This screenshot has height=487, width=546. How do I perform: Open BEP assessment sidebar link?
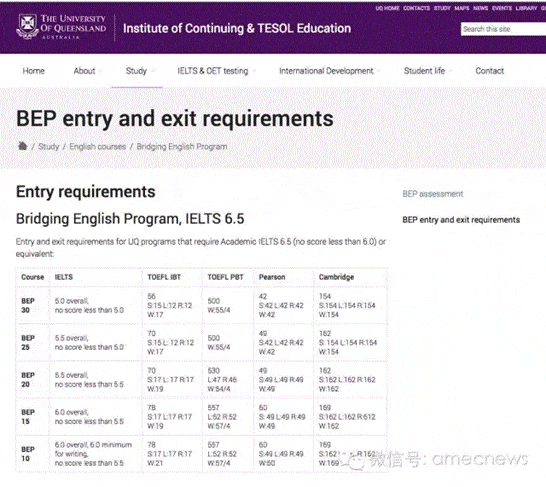(x=433, y=194)
